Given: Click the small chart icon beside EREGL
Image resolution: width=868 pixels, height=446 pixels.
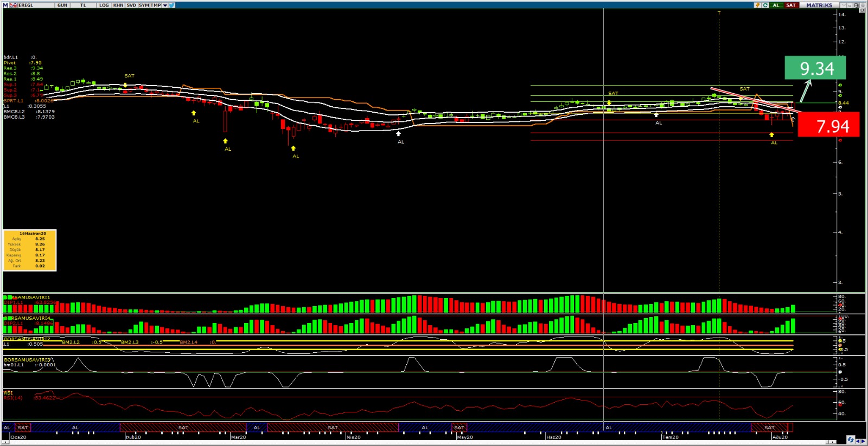Looking at the screenshot, I should click(x=13, y=5).
